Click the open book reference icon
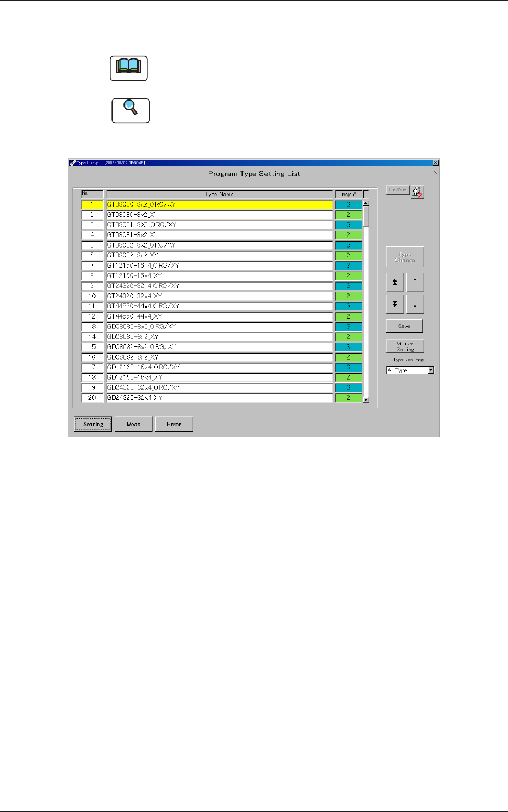The height and width of the screenshot is (812, 508). pos(129,68)
